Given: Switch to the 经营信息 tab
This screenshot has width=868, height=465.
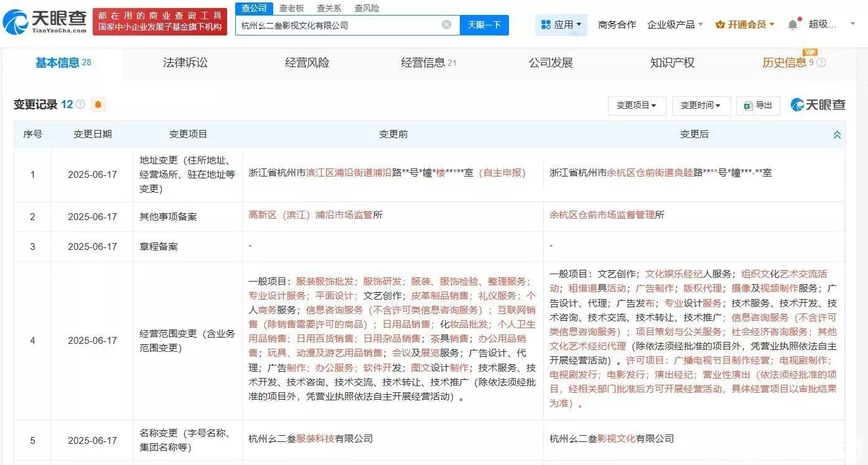Looking at the screenshot, I should [x=428, y=63].
